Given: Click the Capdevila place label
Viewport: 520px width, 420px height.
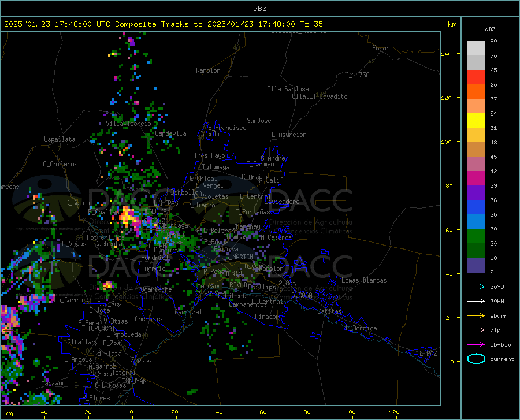Looking at the screenshot, I should (170, 133).
